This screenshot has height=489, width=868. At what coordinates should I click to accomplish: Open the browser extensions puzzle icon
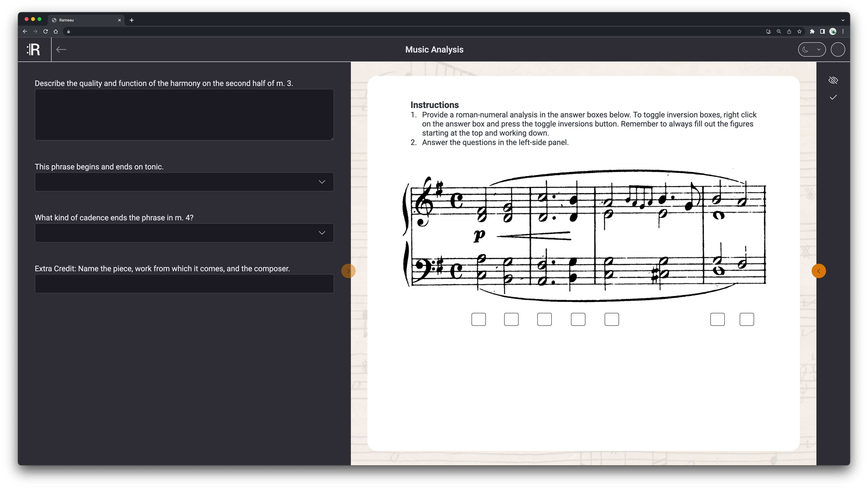point(812,31)
